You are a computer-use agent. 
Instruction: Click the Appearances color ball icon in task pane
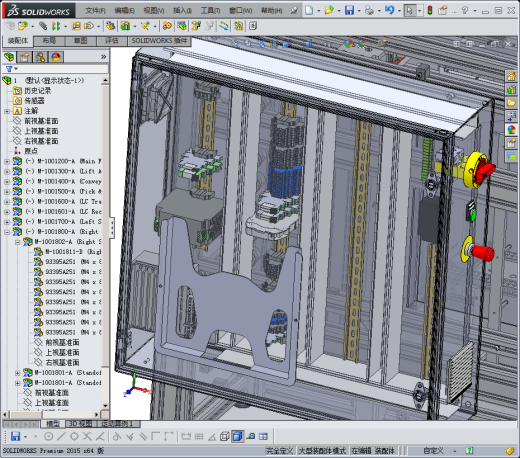click(511, 129)
